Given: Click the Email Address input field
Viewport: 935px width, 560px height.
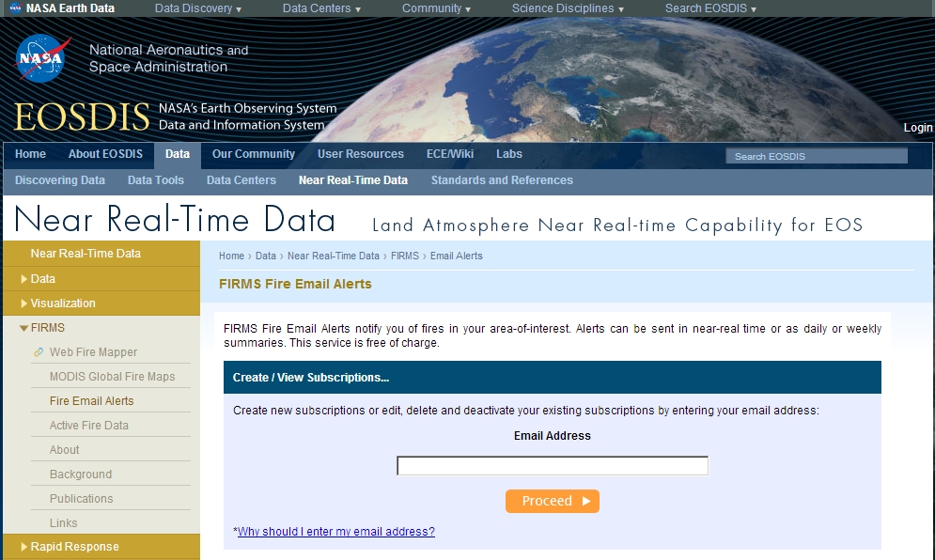Looking at the screenshot, I should (x=553, y=466).
